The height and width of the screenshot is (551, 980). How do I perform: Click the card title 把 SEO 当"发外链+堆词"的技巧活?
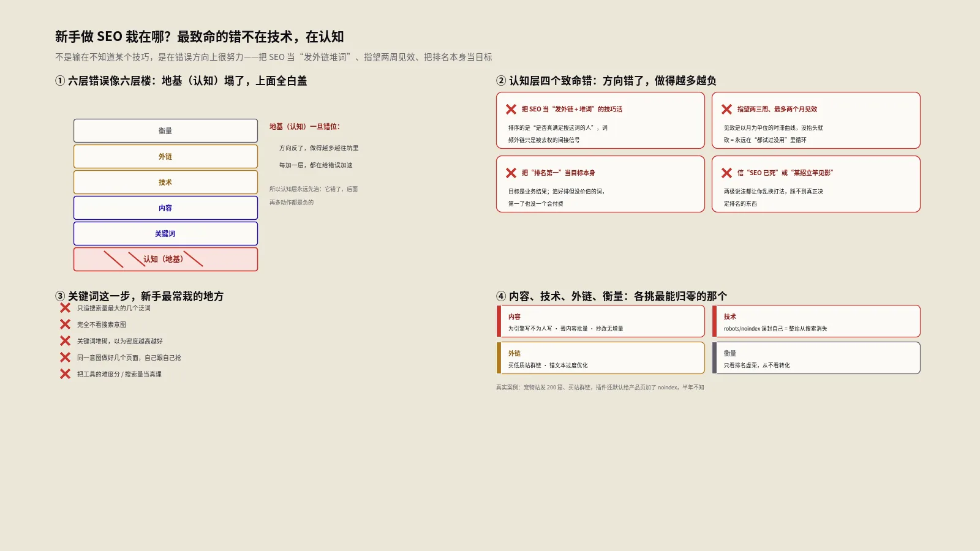coord(572,109)
